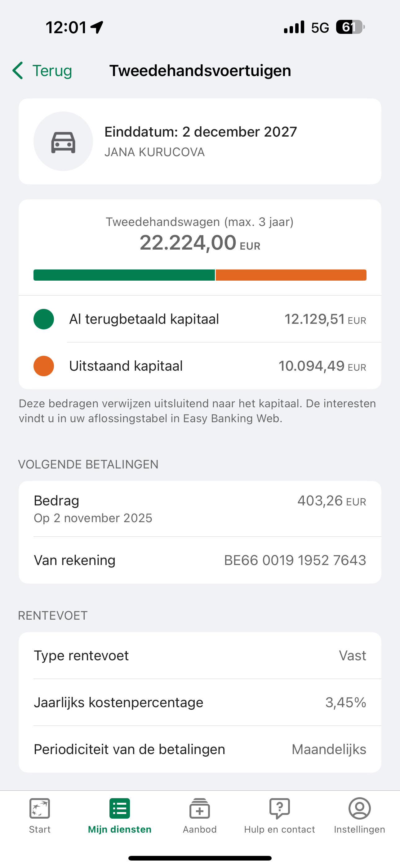Tap the Periodiciteit van de betalingen row

coord(200,749)
